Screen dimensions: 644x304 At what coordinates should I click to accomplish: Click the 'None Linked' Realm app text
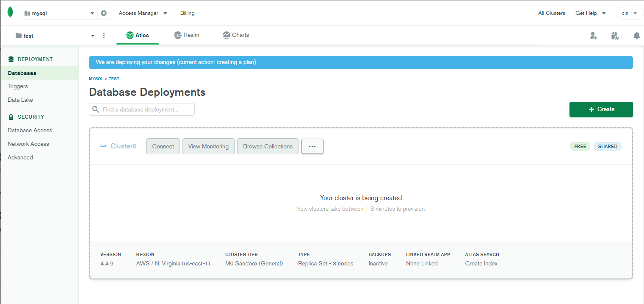point(422,263)
